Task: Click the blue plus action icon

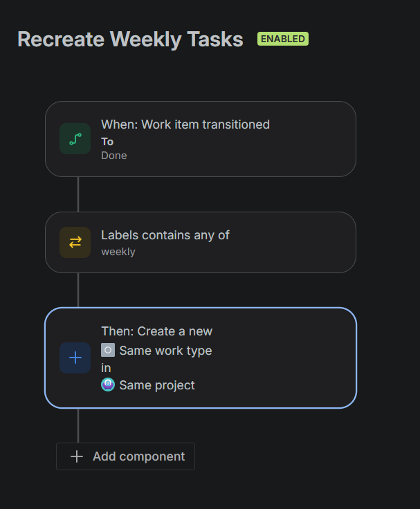Action: (x=75, y=358)
